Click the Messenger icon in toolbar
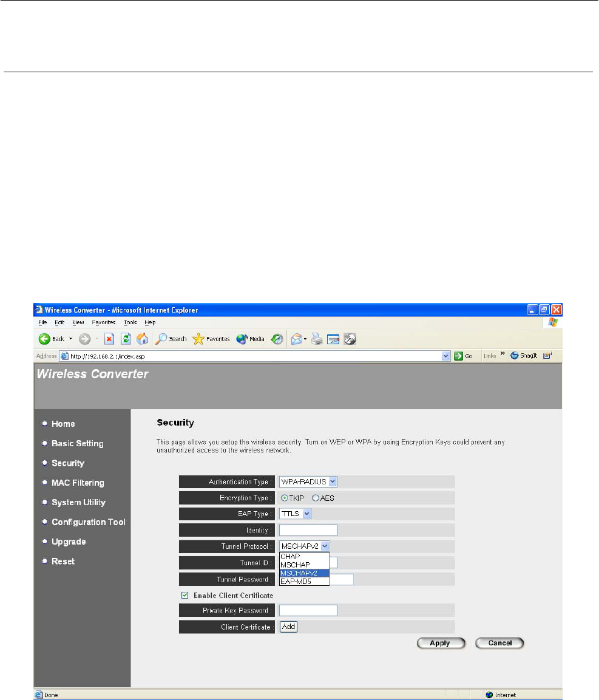This screenshot has width=599, height=700. tap(350, 339)
